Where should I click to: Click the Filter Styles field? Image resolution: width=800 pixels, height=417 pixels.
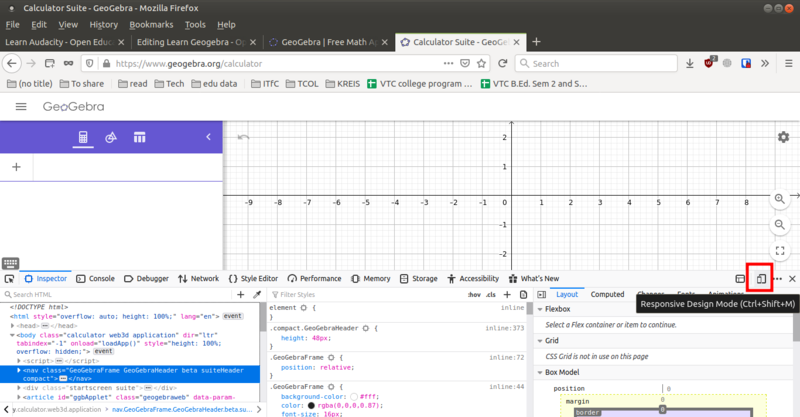click(367, 295)
